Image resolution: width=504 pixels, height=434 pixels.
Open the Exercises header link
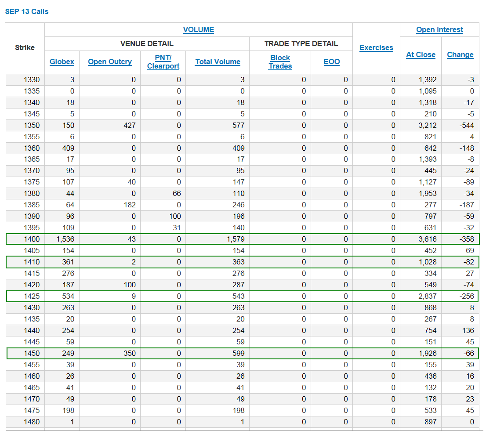click(x=376, y=47)
